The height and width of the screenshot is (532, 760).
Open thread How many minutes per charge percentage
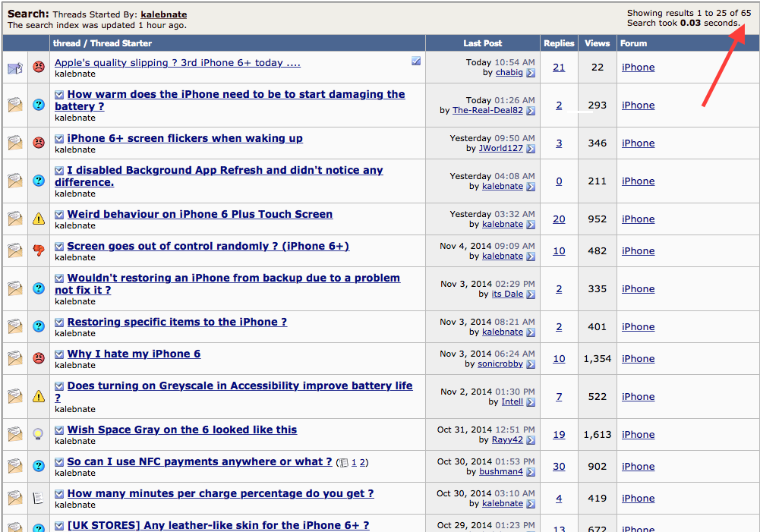coord(220,493)
